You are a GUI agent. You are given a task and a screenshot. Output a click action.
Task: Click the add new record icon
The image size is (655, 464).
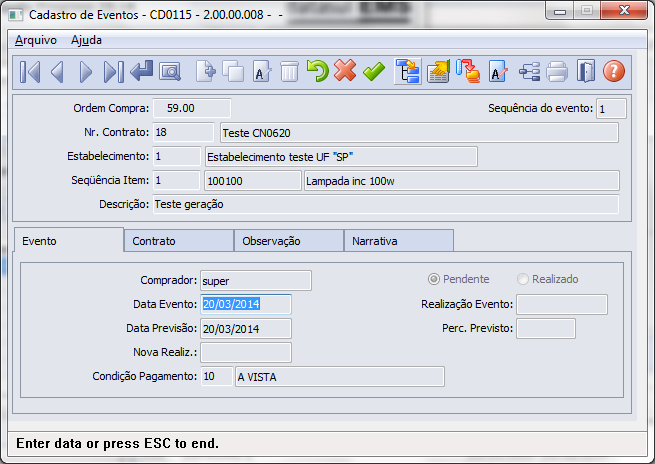[x=206, y=71]
